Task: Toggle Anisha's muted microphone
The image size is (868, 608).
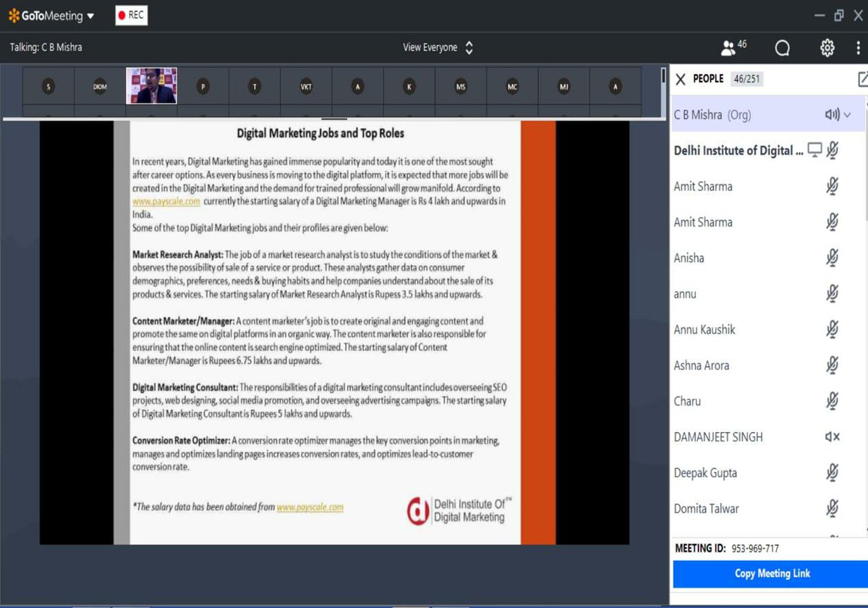Action: point(833,258)
